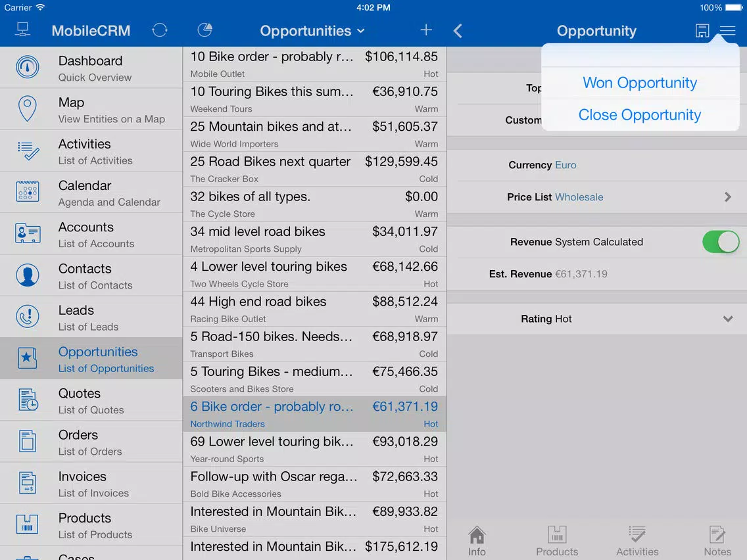Open the Leads phone icon
The width and height of the screenshot is (747, 560).
[x=27, y=317]
